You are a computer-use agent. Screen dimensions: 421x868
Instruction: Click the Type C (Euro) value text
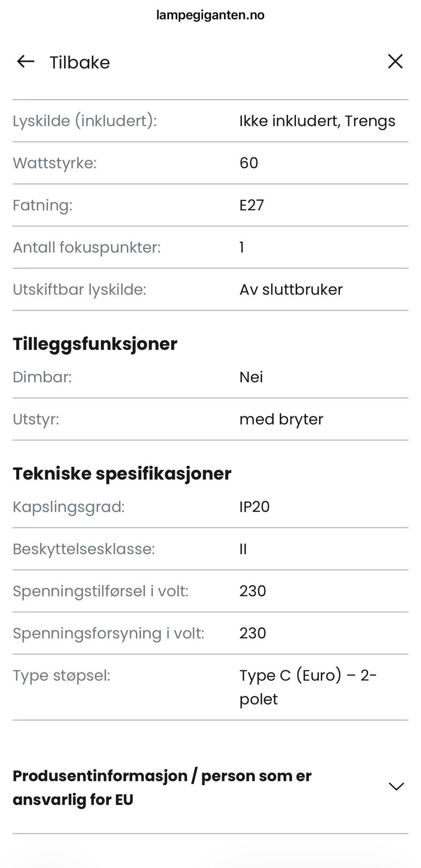pyautogui.click(x=308, y=687)
